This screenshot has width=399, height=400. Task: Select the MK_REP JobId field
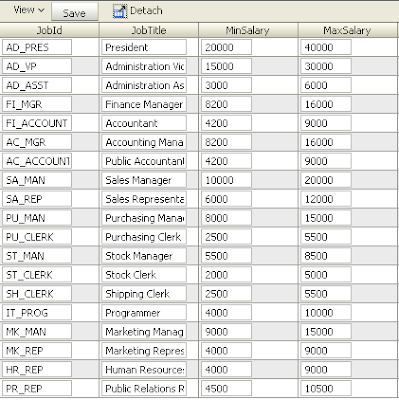click(x=37, y=351)
